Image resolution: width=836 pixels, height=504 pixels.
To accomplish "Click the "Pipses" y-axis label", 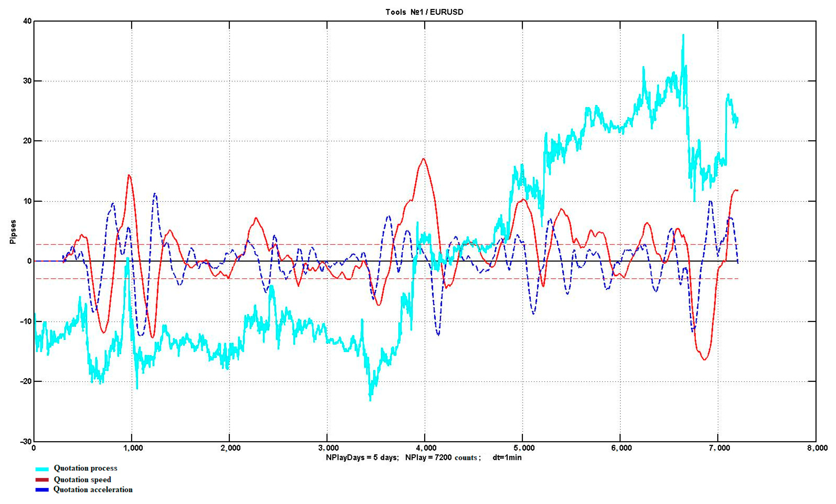I will pos(13,232).
